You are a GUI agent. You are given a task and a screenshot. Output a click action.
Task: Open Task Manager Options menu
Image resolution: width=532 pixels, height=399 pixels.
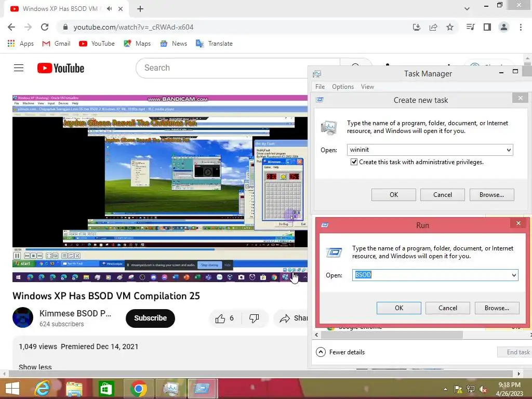point(343,87)
